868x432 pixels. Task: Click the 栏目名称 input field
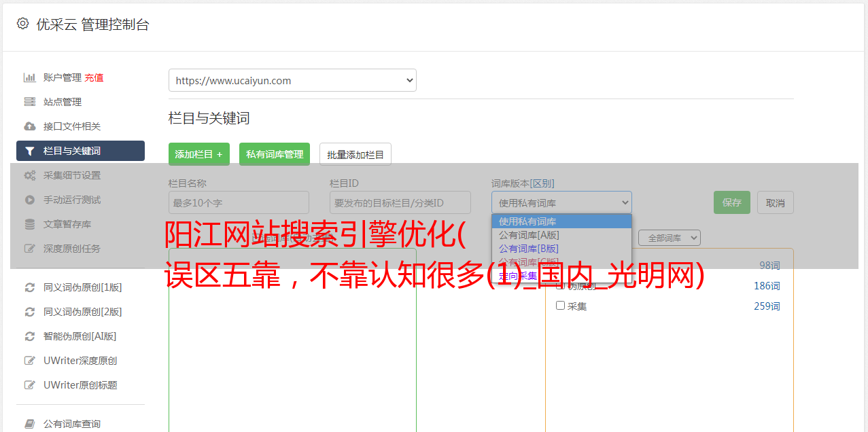tap(239, 202)
